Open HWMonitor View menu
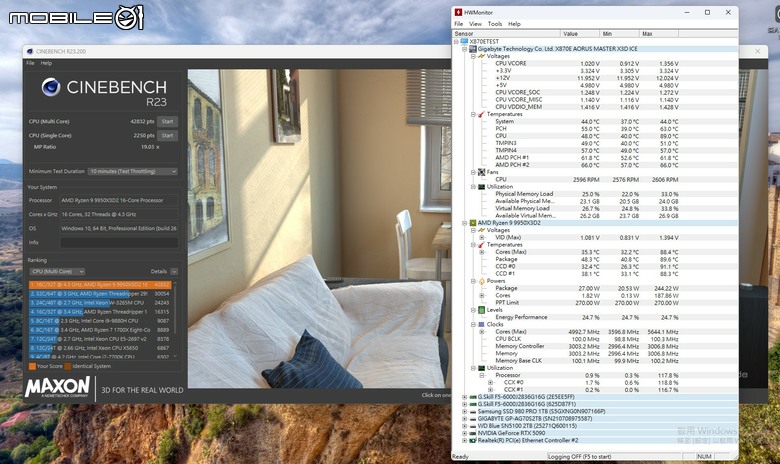This screenshot has height=464, width=780. click(476, 24)
